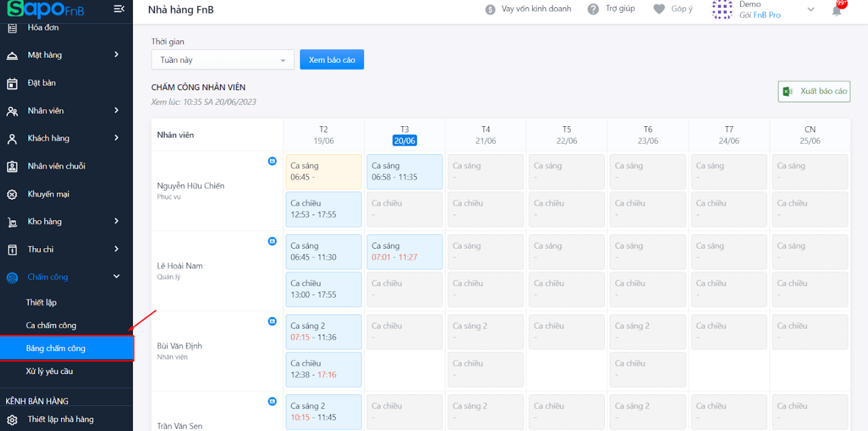Viewport: 868px width, 431px height.
Task: Click the employee name Nguyễn Hữu Chiến
Action: click(191, 186)
